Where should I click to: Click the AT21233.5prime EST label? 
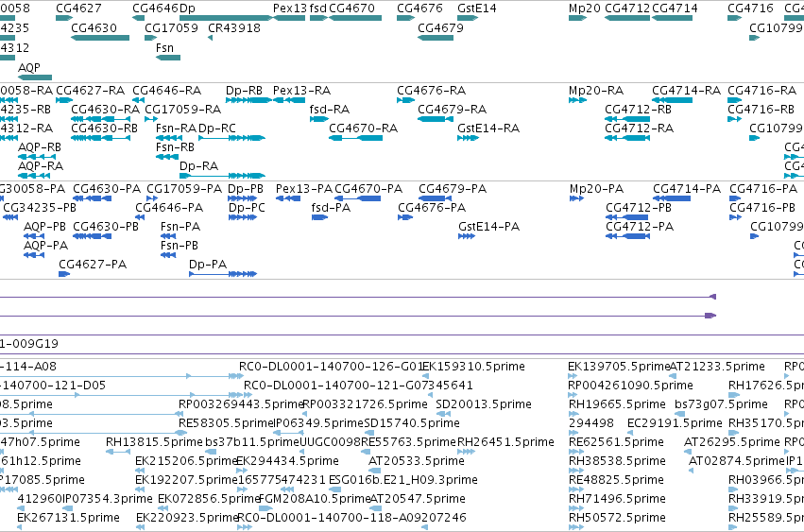tap(717, 367)
